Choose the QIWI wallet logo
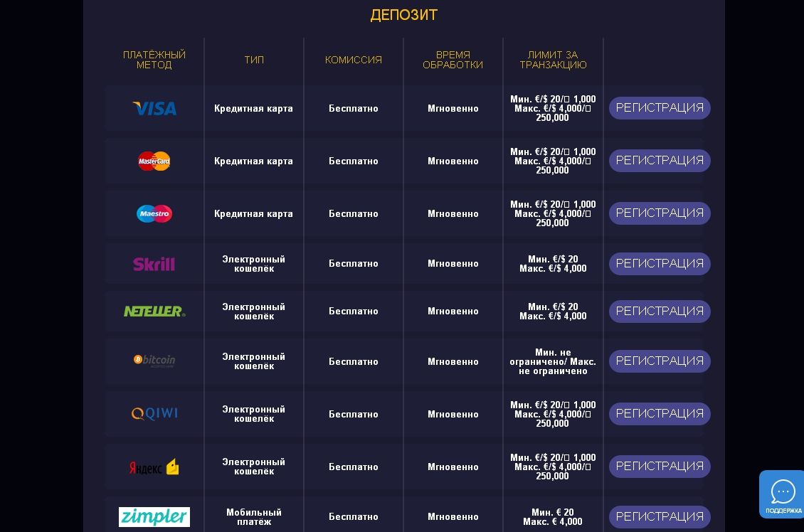 pos(154,414)
